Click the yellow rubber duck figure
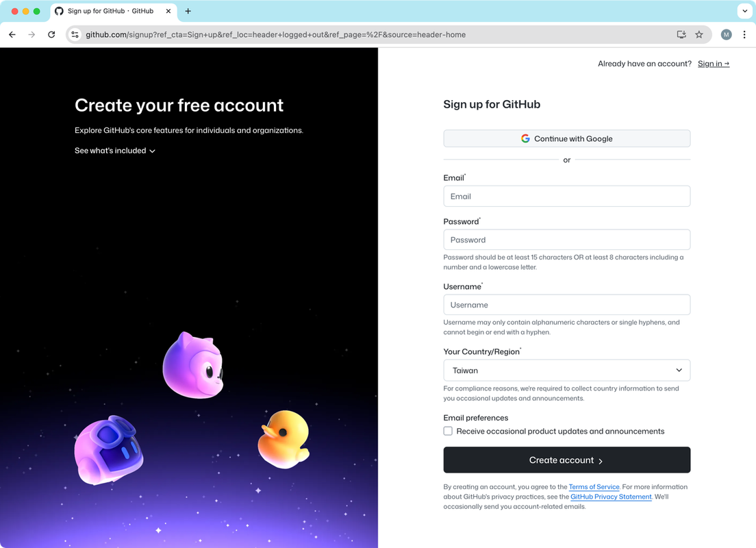The width and height of the screenshot is (756, 548). 284,439
